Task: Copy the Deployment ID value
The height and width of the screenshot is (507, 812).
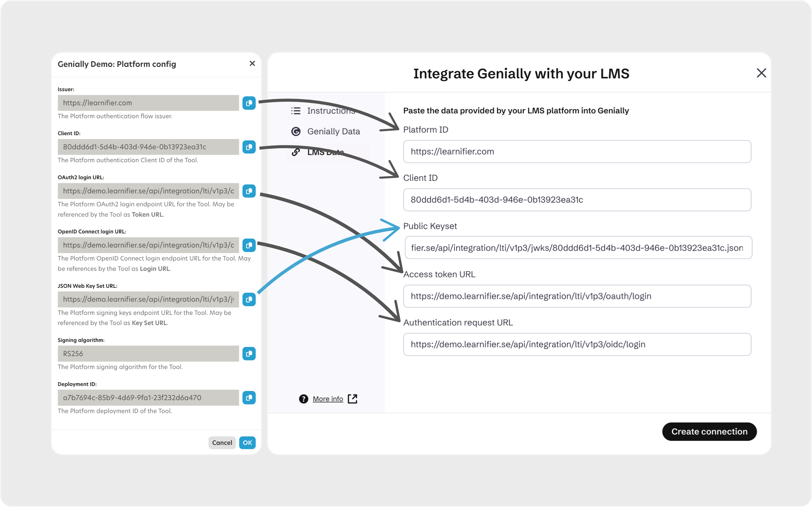Action: (x=249, y=398)
